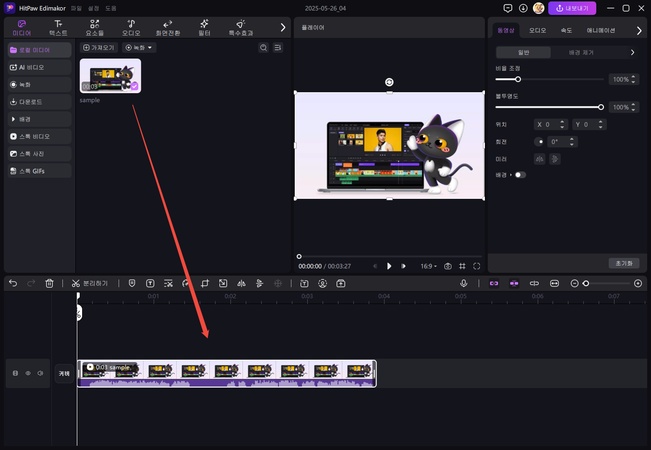
Task: Click the undo arrow in timeline toolbar
Action: point(13,284)
